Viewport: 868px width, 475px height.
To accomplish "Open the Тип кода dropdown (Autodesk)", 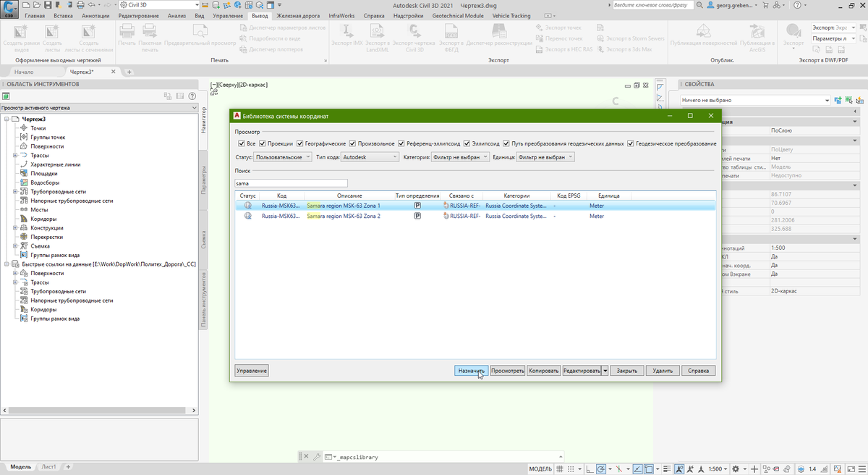I will click(370, 156).
